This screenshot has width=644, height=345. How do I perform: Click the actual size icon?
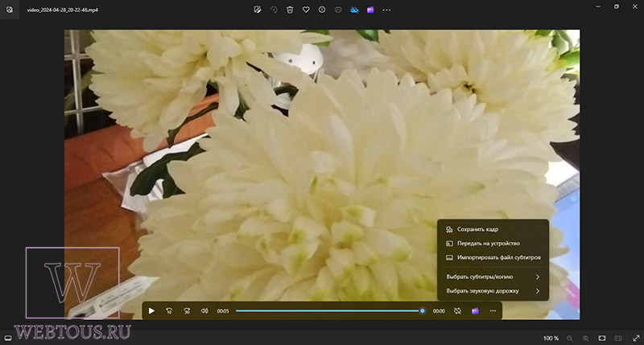pyautogui.click(x=618, y=338)
